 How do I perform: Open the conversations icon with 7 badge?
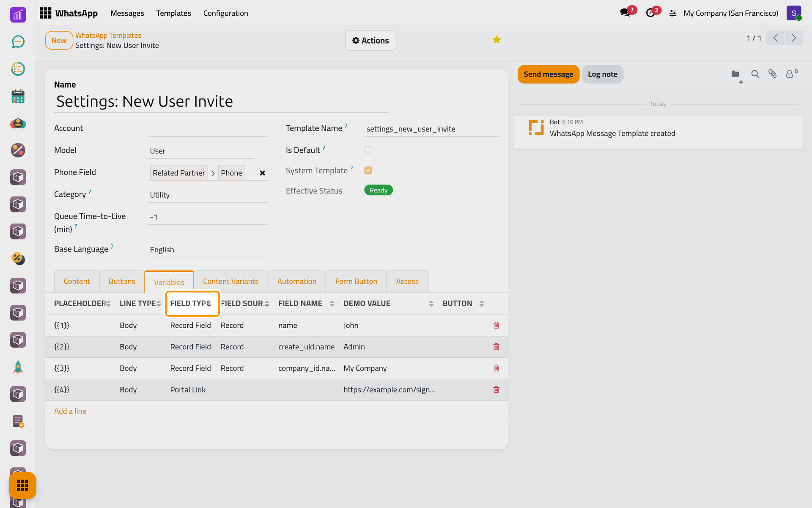click(626, 13)
